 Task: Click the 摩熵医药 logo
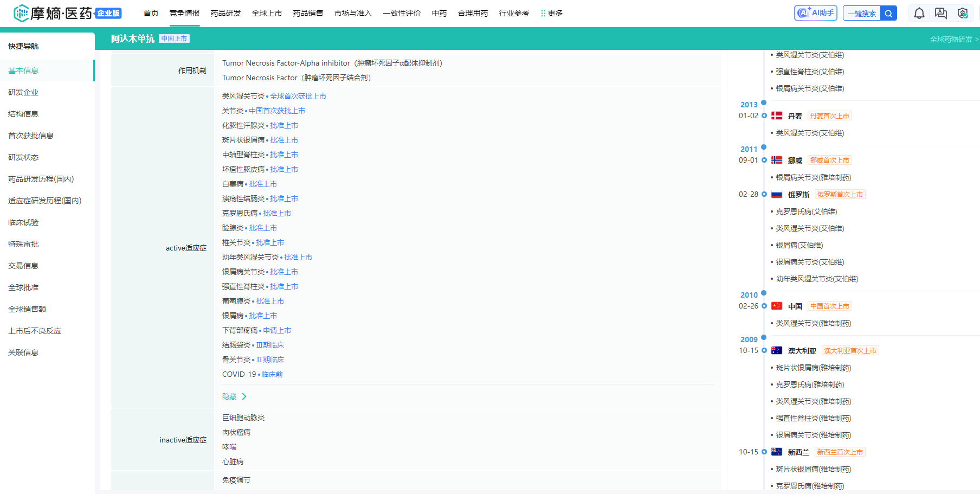click(67, 13)
